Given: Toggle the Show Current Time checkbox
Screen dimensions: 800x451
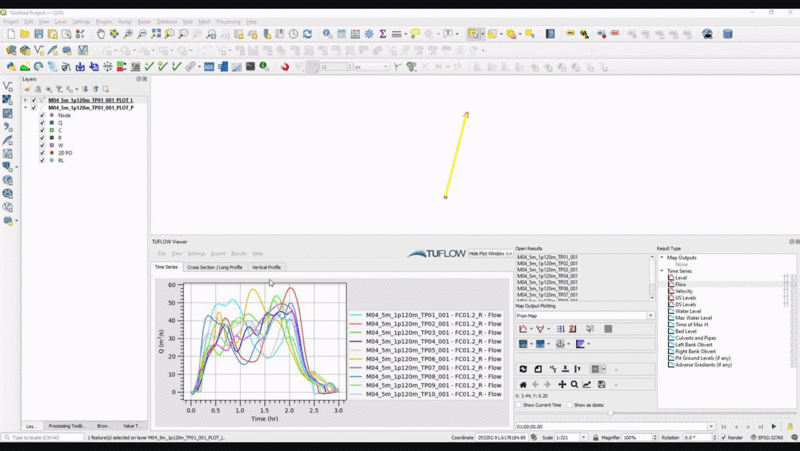Looking at the screenshot, I should coord(520,405).
